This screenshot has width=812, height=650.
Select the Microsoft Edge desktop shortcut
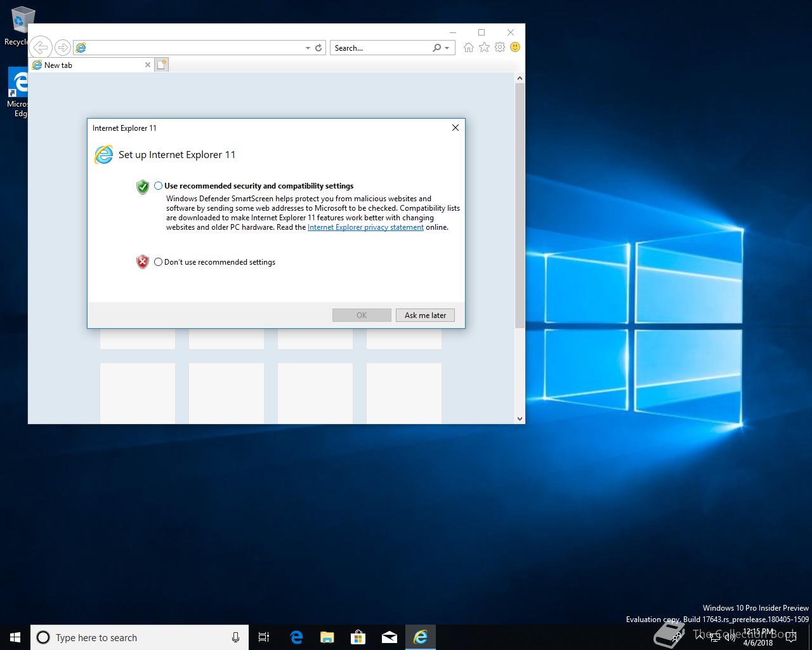18,93
